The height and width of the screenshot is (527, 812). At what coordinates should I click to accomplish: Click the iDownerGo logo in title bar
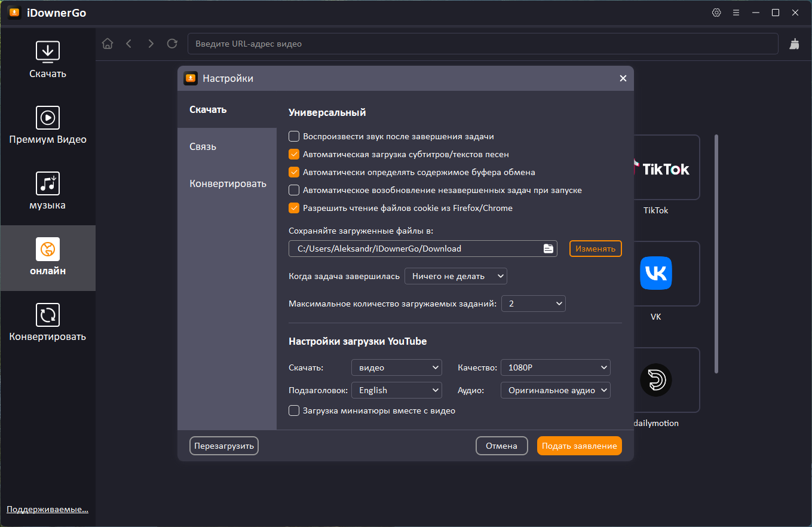point(14,13)
